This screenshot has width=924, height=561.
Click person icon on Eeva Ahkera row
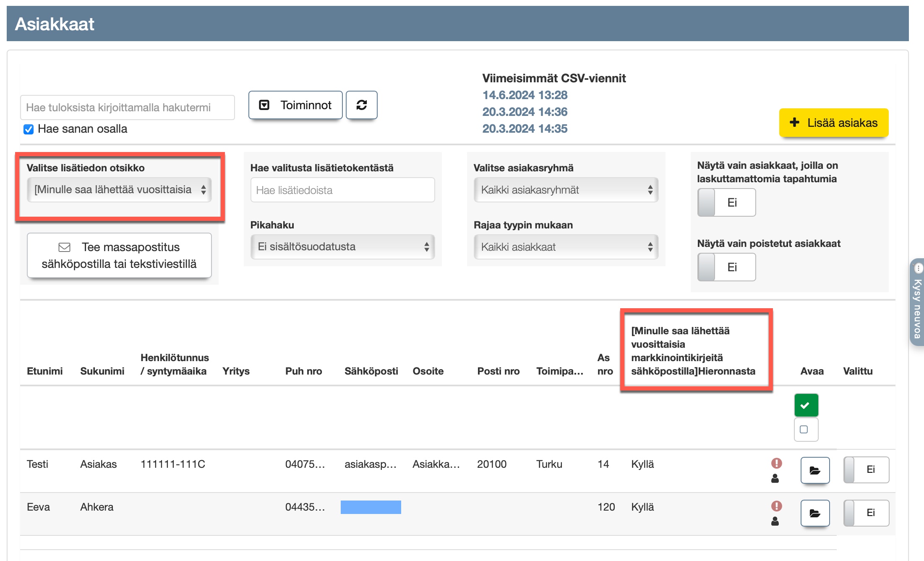pos(775,521)
